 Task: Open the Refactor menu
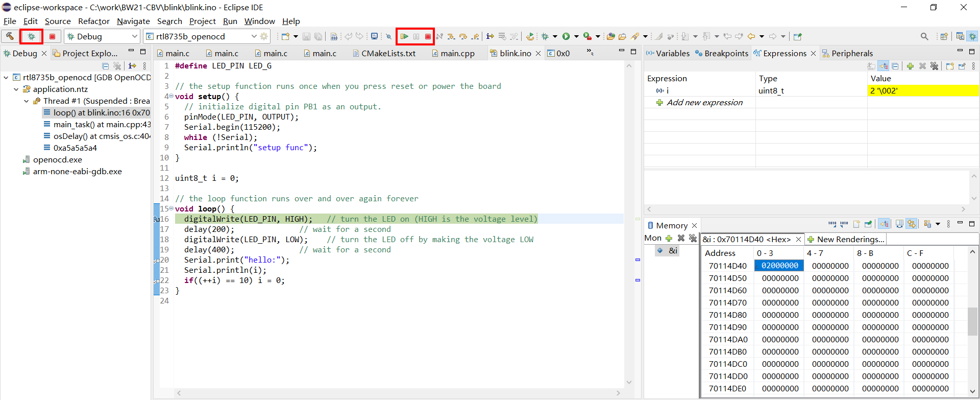click(94, 21)
